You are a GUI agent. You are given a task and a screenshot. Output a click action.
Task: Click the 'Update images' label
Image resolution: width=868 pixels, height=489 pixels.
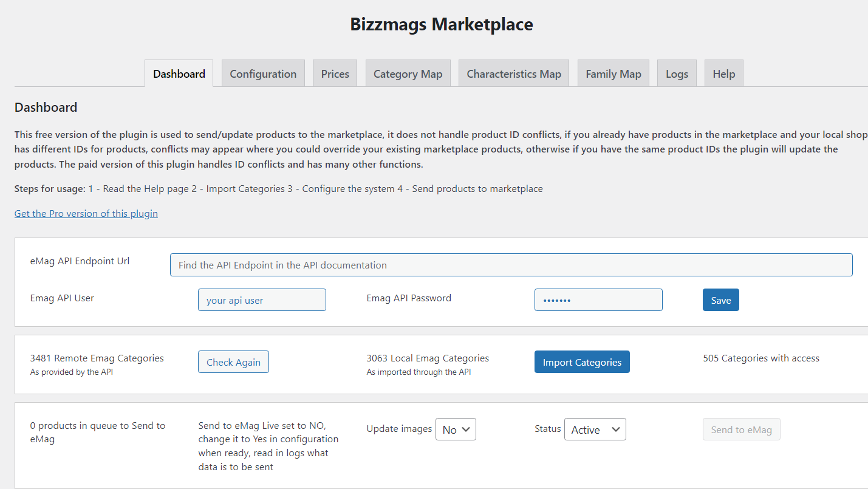(x=399, y=428)
